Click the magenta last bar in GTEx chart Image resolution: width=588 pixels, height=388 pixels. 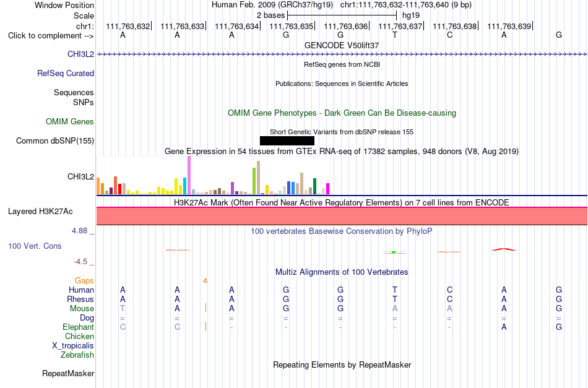click(327, 189)
